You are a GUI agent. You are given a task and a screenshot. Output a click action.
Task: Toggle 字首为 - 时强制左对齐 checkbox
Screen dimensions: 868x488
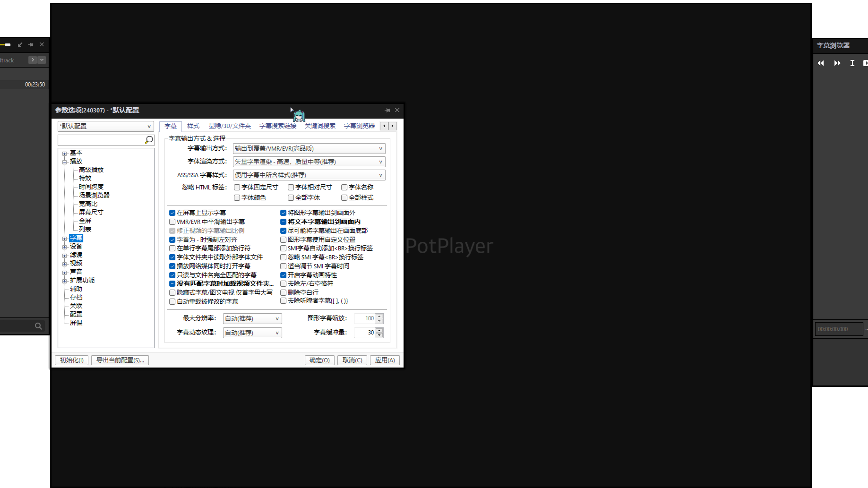pyautogui.click(x=172, y=240)
